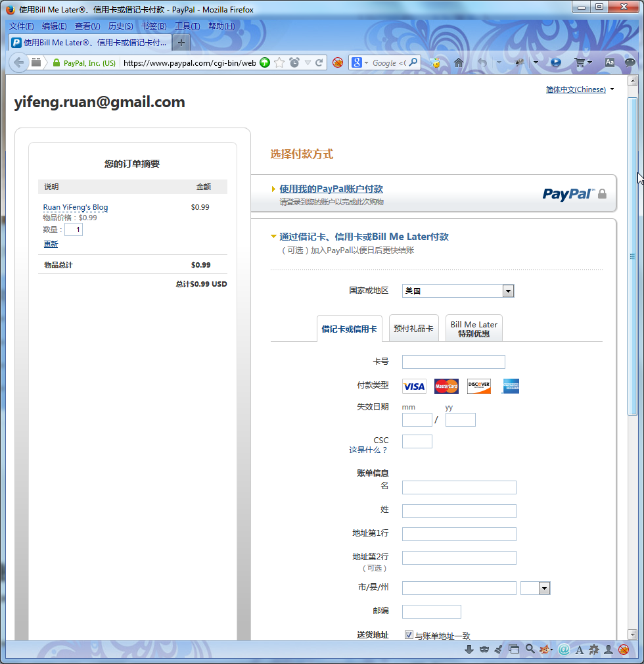Go back with the browser back arrow

tap(18, 62)
